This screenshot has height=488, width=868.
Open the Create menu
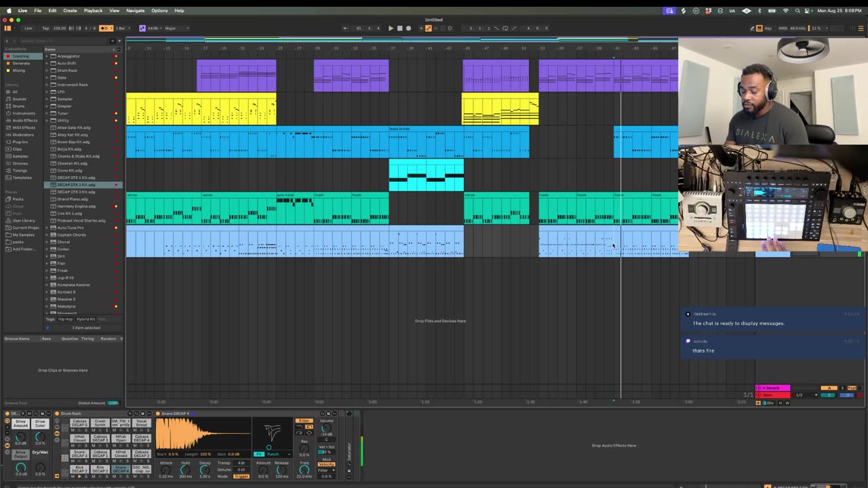(x=70, y=11)
